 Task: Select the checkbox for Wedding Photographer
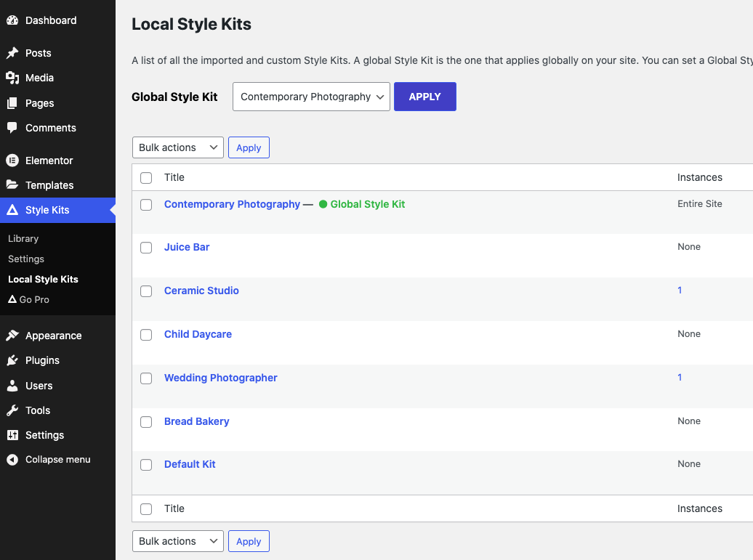pos(146,378)
